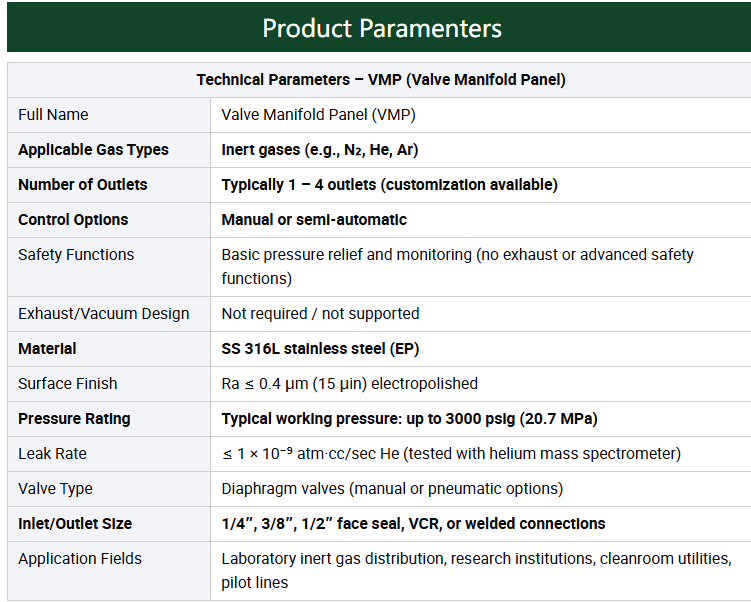Click the Inert gases value cell
The width and height of the screenshot is (751, 602).
click(x=319, y=150)
